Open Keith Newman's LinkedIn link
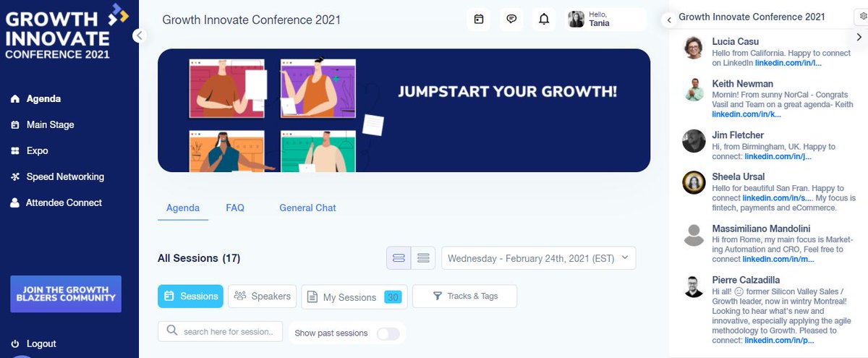 click(x=746, y=114)
